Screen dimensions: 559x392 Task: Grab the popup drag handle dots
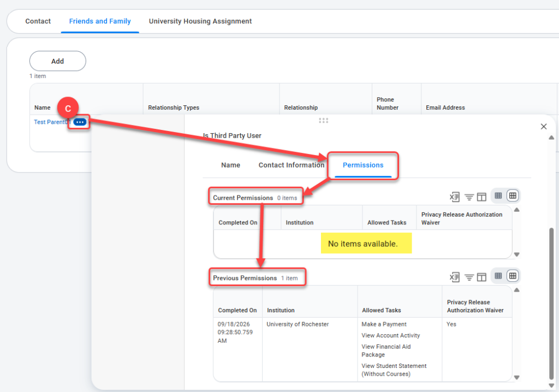coord(323,121)
